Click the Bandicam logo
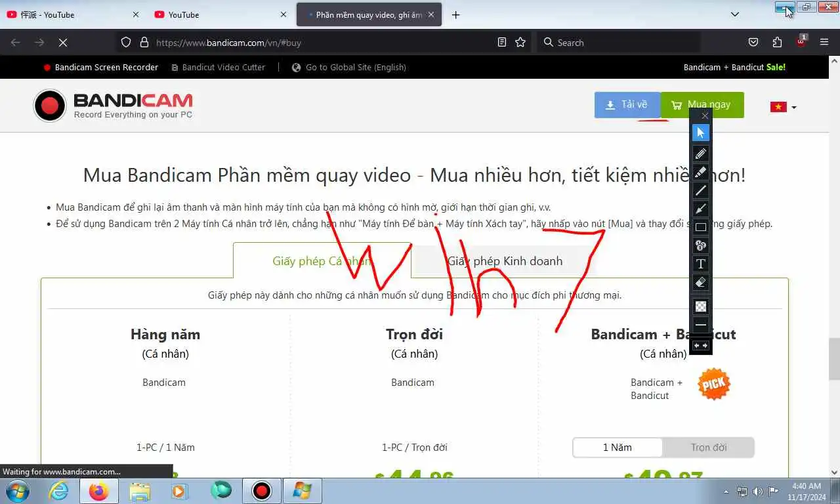The width and height of the screenshot is (840, 504). [113, 106]
